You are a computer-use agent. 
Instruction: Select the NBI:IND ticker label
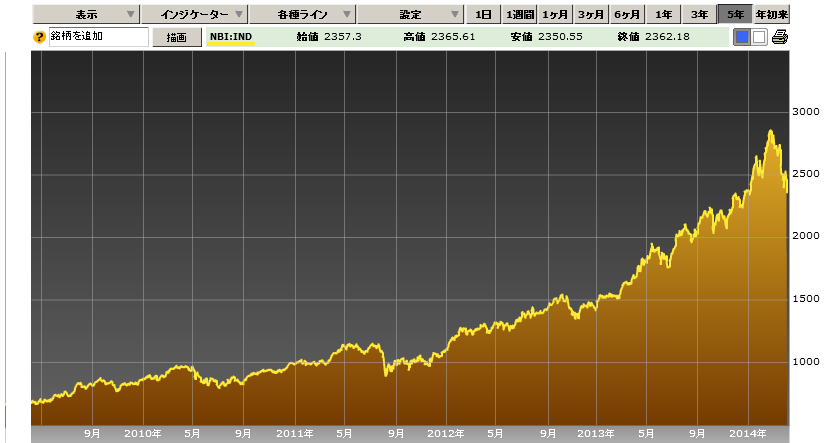[231, 37]
